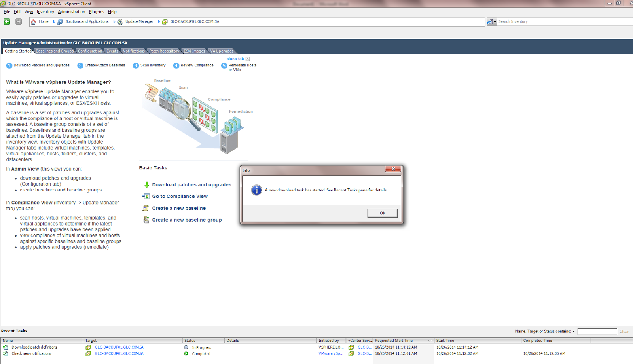This screenshot has width=633, height=364.
Task: Click the forward navigation arrow icon
Action: (x=18, y=21)
